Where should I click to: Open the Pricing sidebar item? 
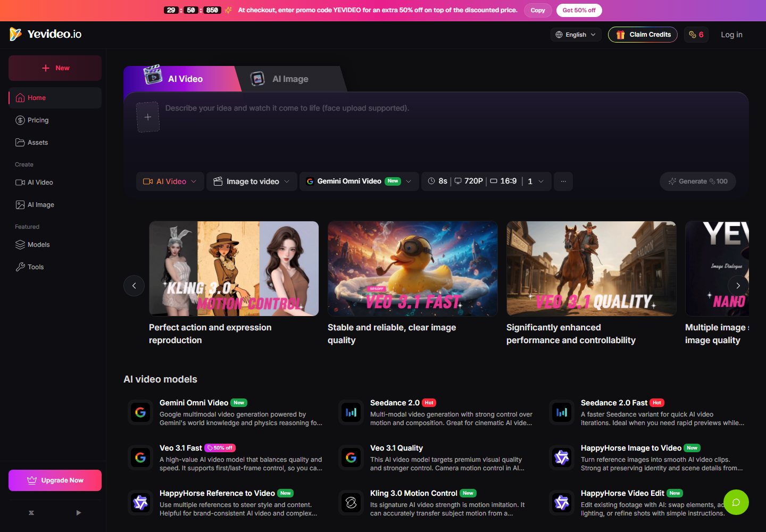pos(55,120)
